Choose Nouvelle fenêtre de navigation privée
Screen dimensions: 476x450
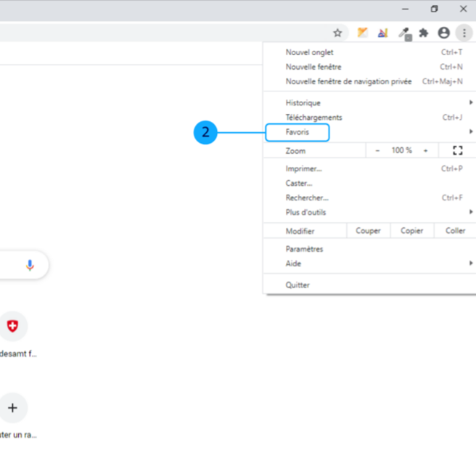pyautogui.click(x=348, y=81)
